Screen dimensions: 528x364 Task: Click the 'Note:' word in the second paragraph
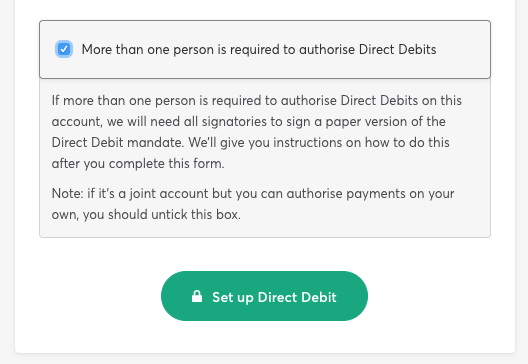coord(67,194)
